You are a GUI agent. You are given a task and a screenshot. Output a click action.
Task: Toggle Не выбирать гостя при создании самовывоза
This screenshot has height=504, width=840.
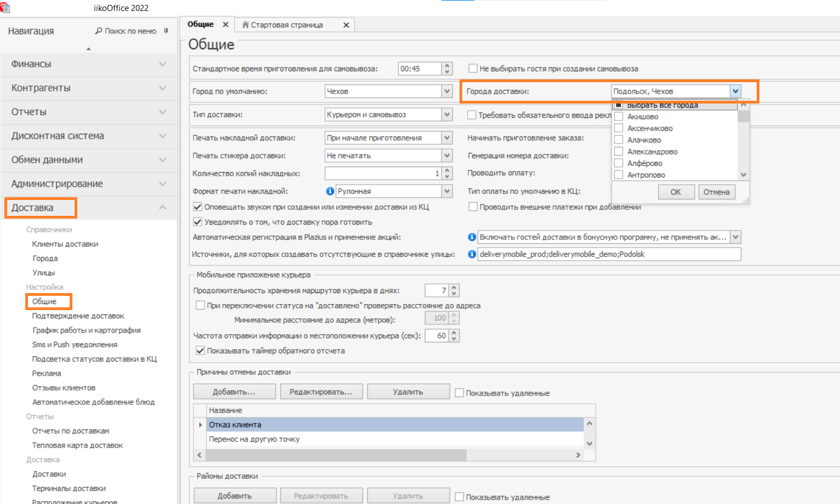coord(473,68)
